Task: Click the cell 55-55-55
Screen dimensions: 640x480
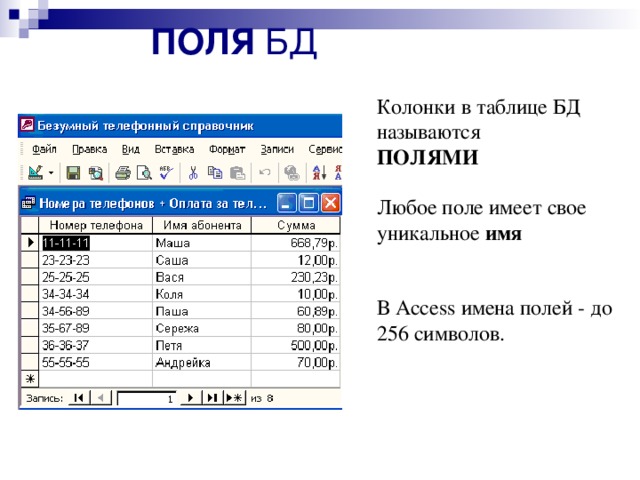Action: click(x=96, y=362)
